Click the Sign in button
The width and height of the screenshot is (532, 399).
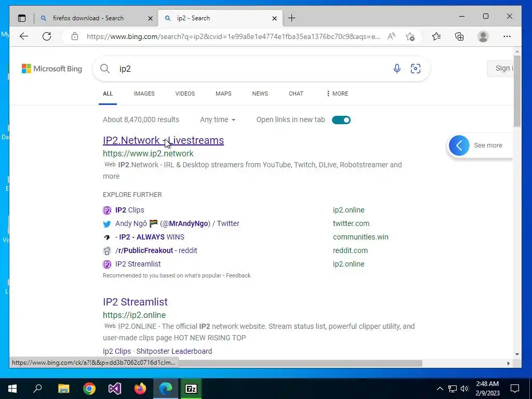500,69
